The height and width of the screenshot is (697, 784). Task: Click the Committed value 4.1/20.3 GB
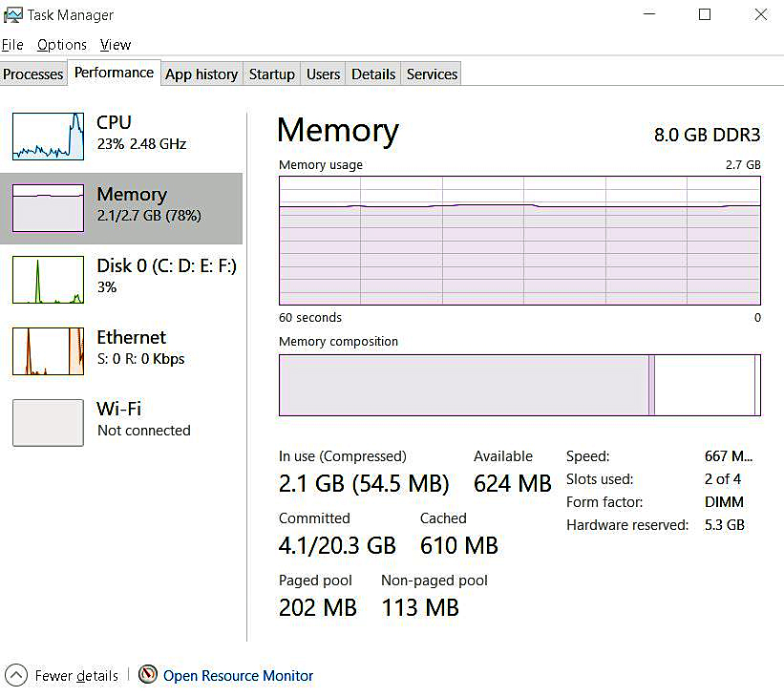pos(337,545)
